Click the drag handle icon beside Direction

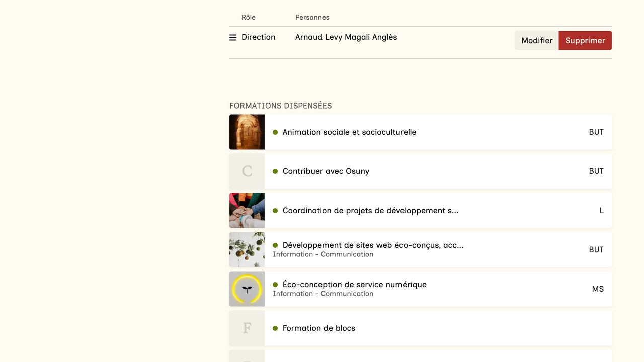coord(233,38)
